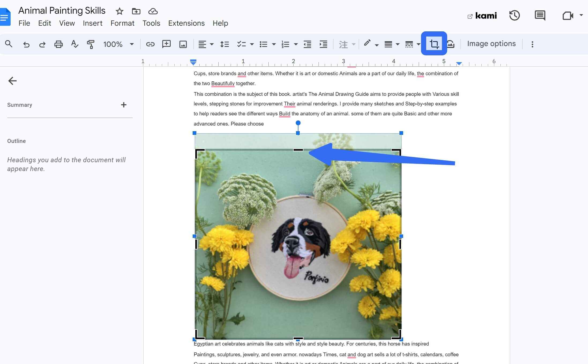Click the reset image icon
The image size is (588, 364).
click(x=451, y=44)
